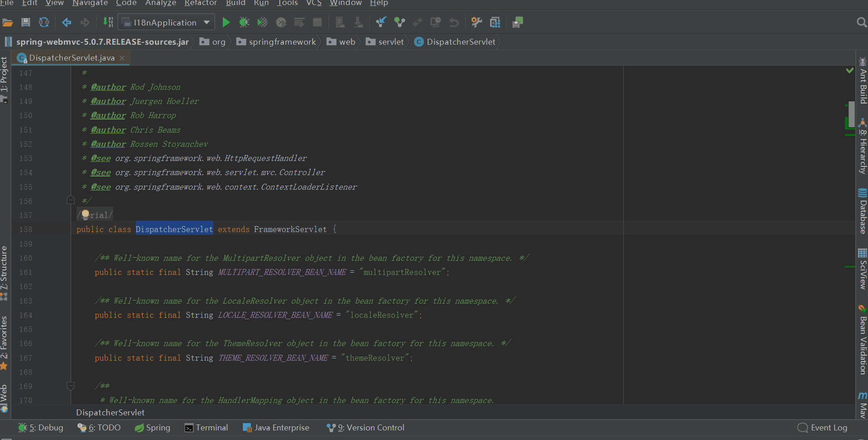868x440 pixels.
Task: Toggle the Database panel
Action: click(x=863, y=211)
